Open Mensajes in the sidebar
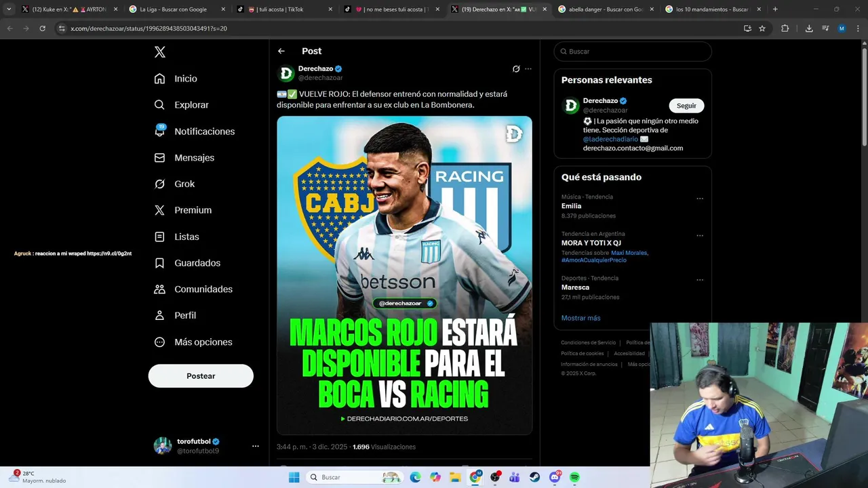Image resolution: width=868 pixels, height=488 pixels. (x=184, y=158)
